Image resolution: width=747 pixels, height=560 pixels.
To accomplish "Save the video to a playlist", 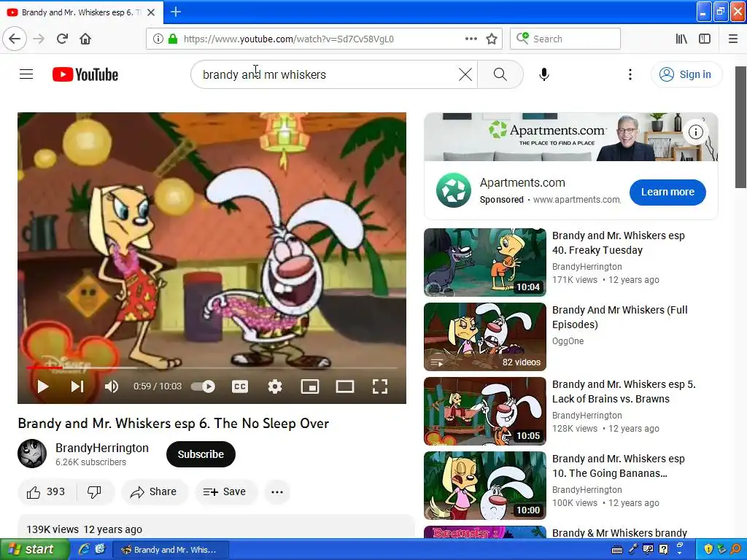I will 225,492.
